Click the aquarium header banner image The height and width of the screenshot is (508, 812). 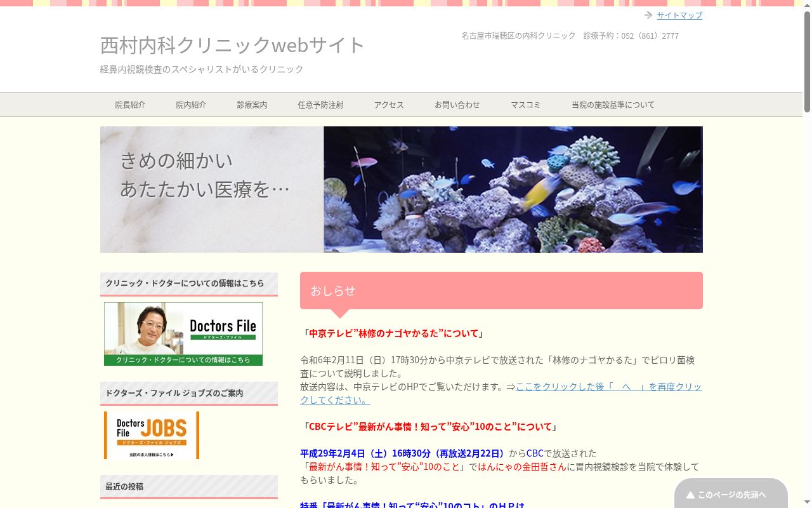point(402,189)
